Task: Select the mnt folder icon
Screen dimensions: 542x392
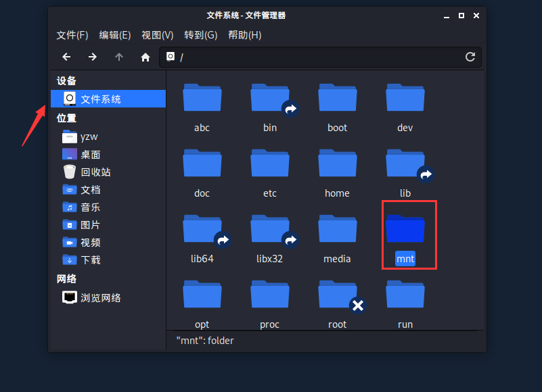Action: point(405,230)
